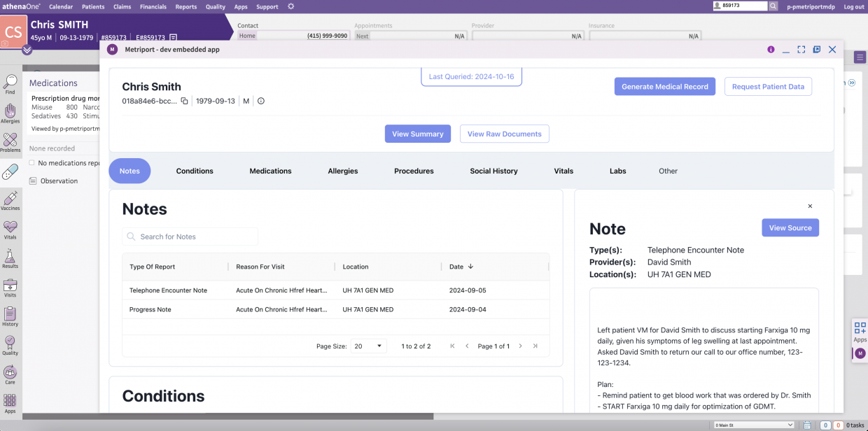Viewport: 868px width, 431px height.
Task: Switch to the Labs tab
Action: click(617, 171)
